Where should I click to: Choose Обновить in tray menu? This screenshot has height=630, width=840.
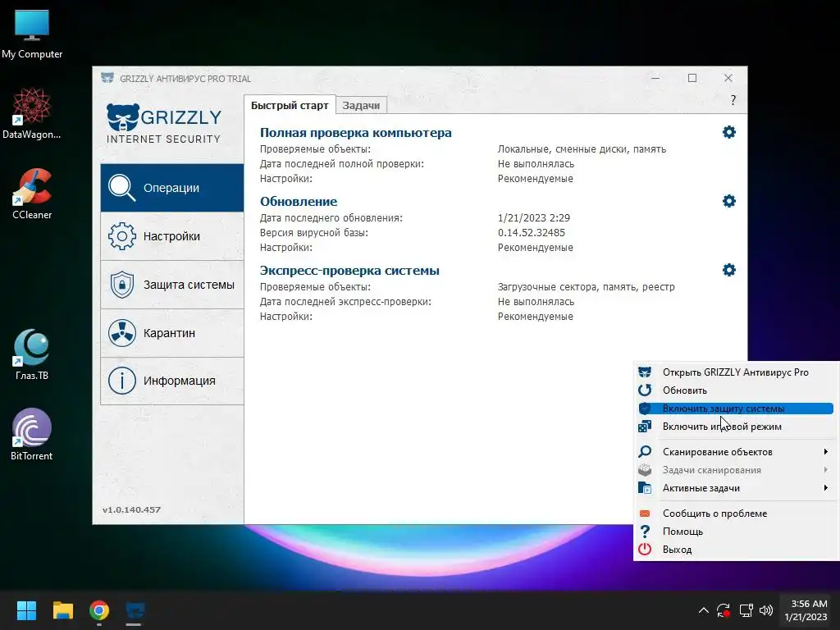click(736, 390)
